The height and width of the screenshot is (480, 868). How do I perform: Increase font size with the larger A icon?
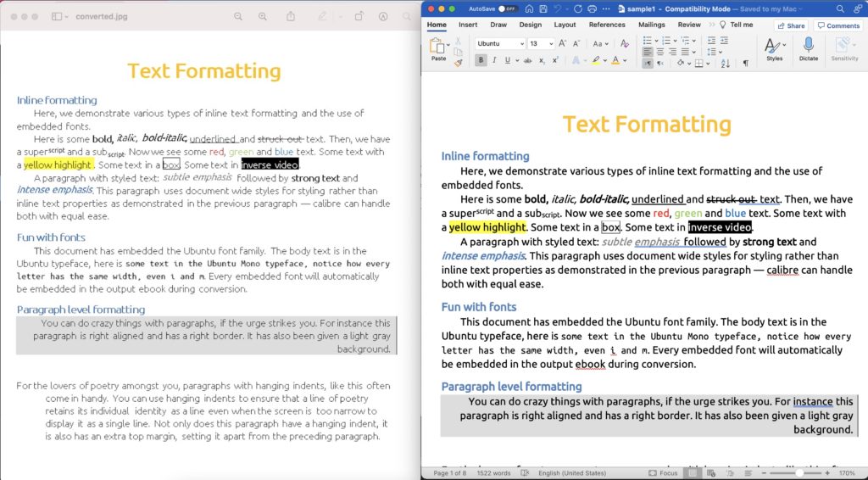(x=562, y=43)
